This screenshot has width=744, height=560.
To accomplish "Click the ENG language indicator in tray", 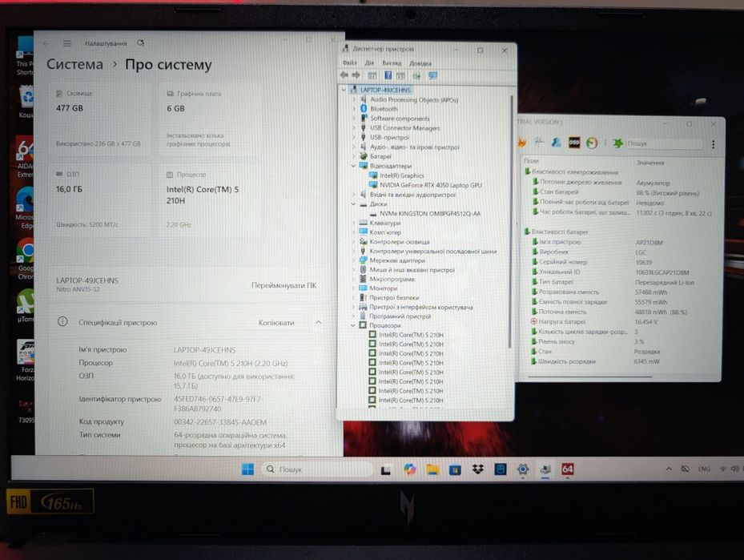I will [x=704, y=469].
